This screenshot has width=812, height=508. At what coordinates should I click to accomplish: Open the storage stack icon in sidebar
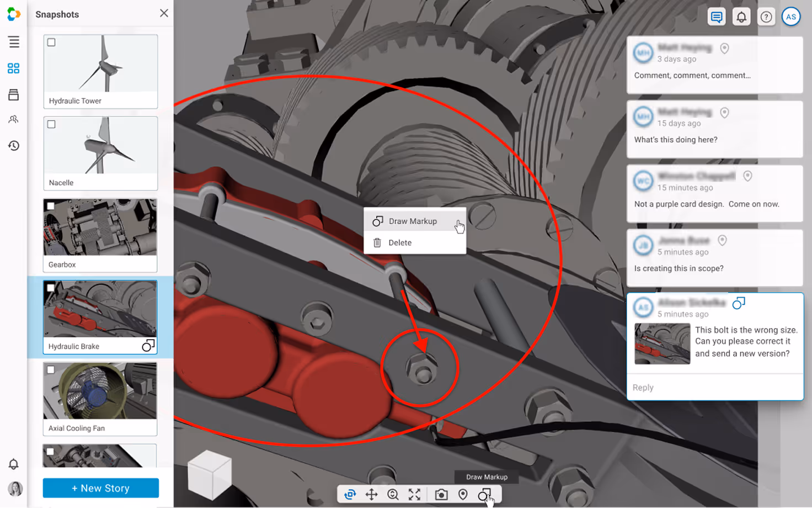14,95
